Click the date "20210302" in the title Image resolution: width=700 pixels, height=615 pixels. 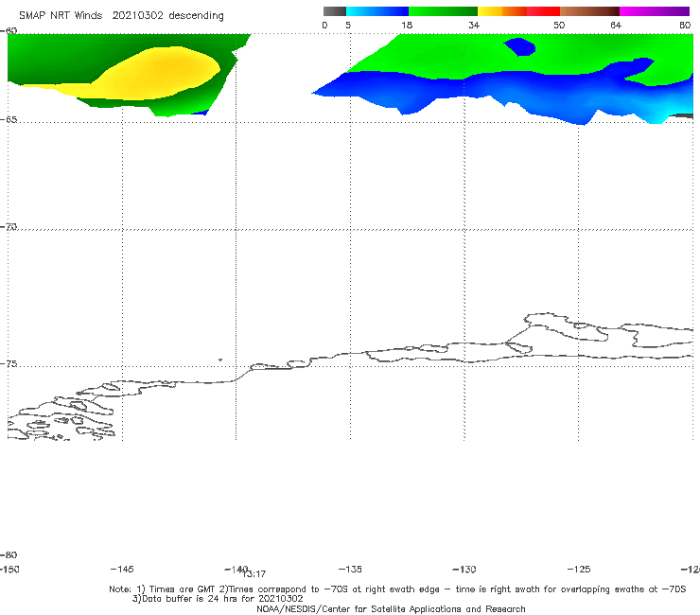[x=137, y=16]
